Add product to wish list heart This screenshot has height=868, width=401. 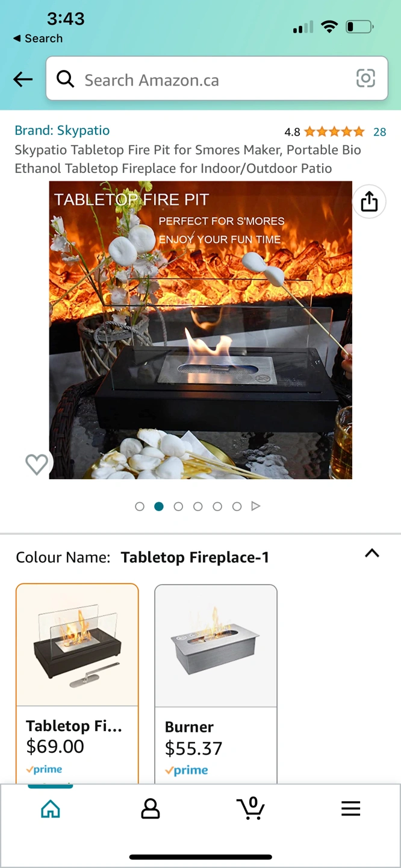(37, 464)
